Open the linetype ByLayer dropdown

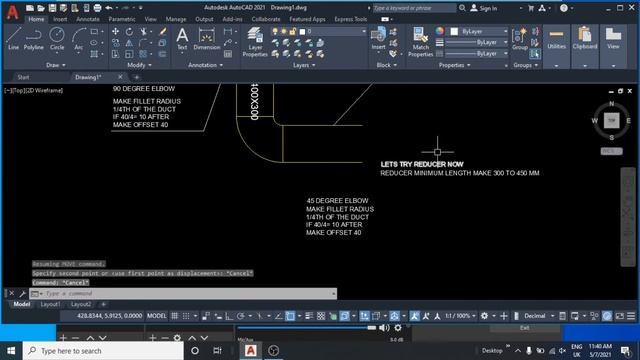(x=476, y=54)
